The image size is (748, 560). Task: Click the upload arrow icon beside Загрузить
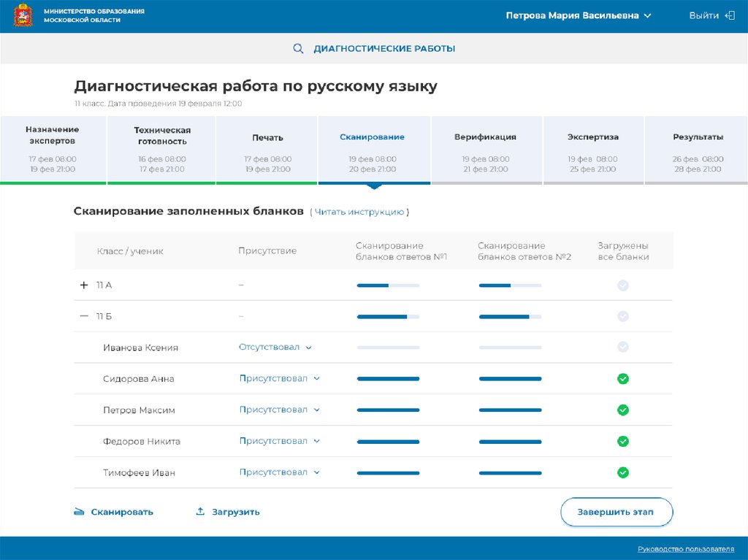[200, 512]
